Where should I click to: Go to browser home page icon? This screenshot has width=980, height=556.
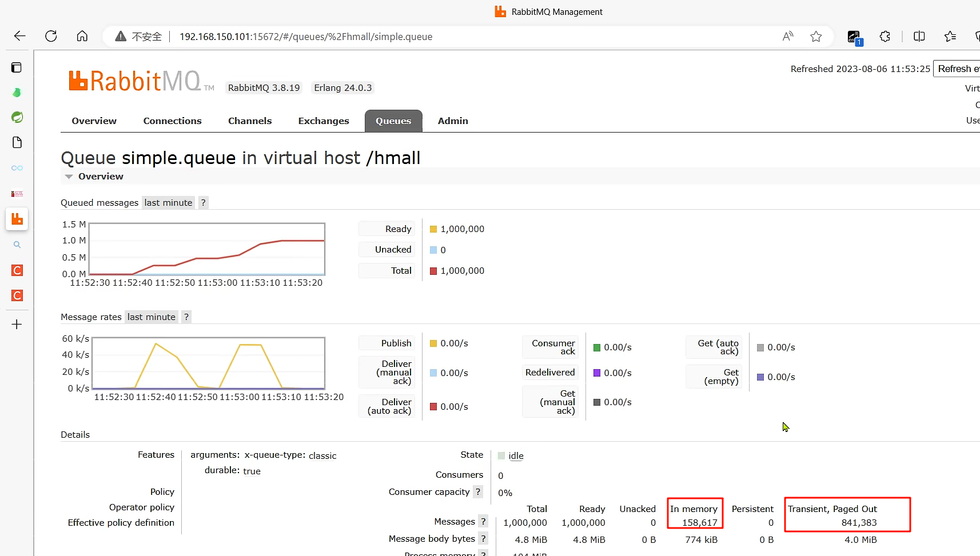point(82,36)
